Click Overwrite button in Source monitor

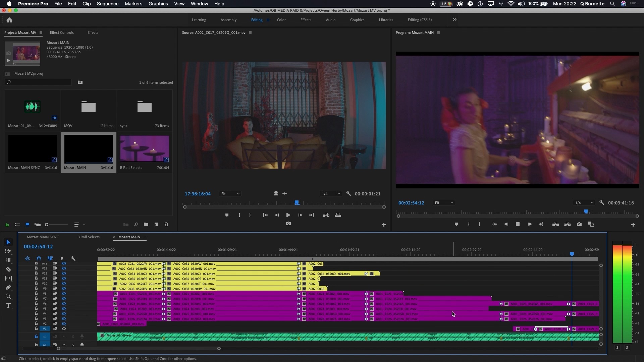tap(338, 215)
